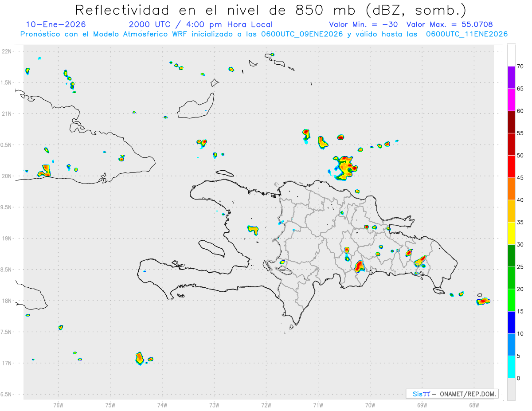Viewport: 532px width, 411px height.
Task: Click the latitude axis label '18N'
Action: [x=7, y=301]
